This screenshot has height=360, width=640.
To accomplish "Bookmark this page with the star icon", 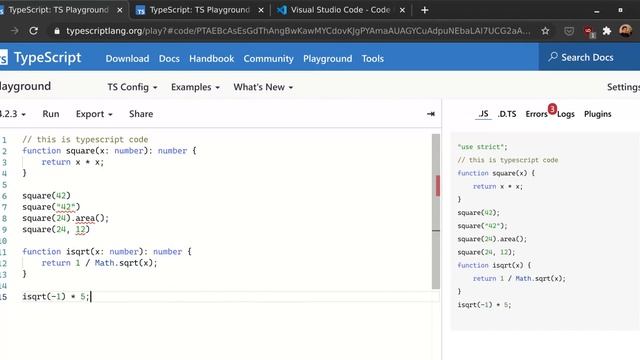I will click(545, 31).
